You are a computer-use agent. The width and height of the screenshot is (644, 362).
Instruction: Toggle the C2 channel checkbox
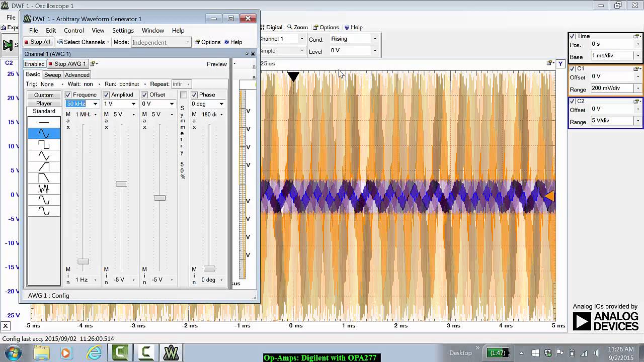(573, 101)
